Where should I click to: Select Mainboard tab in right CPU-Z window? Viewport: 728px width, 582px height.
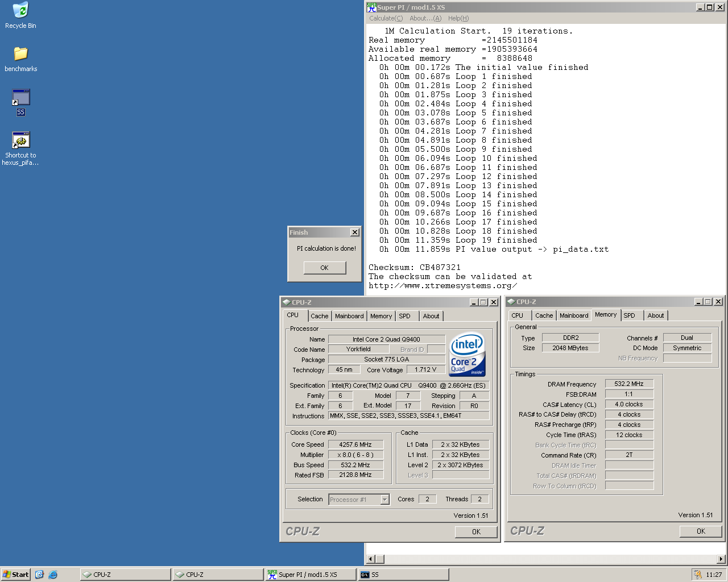click(574, 315)
